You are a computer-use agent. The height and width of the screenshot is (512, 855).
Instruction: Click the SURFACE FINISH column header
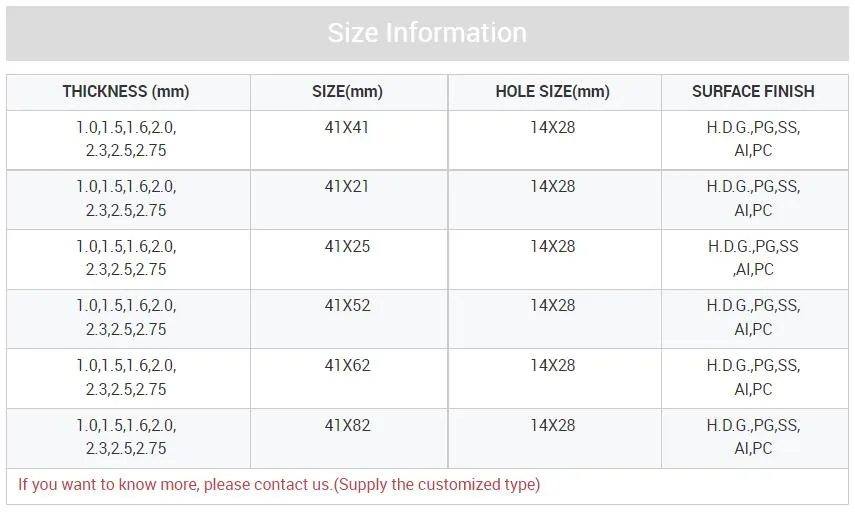(x=753, y=92)
